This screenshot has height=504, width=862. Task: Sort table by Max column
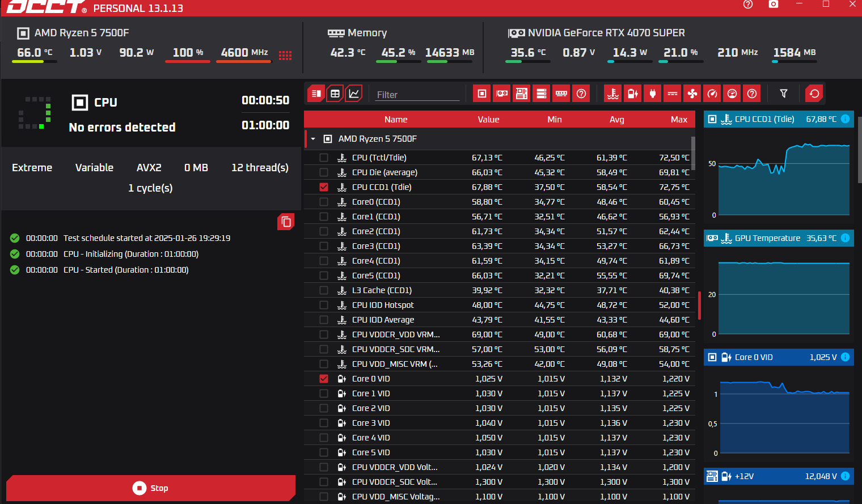(x=679, y=120)
